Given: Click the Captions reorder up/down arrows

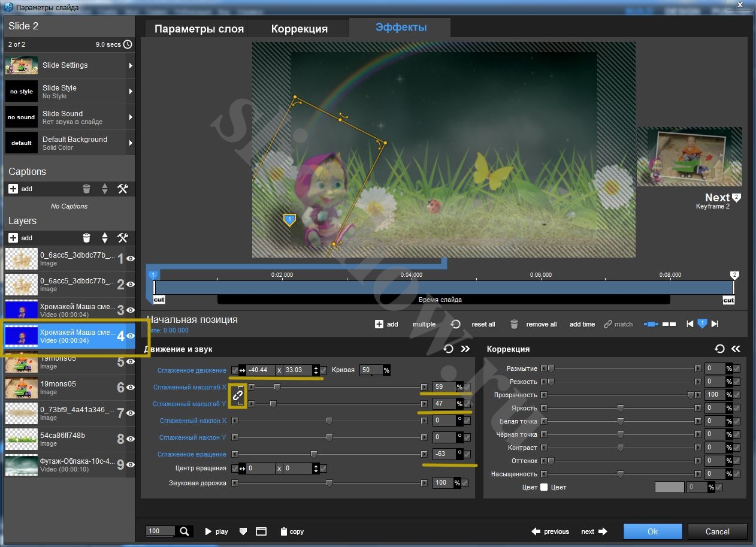Looking at the screenshot, I should click(105, 189).
